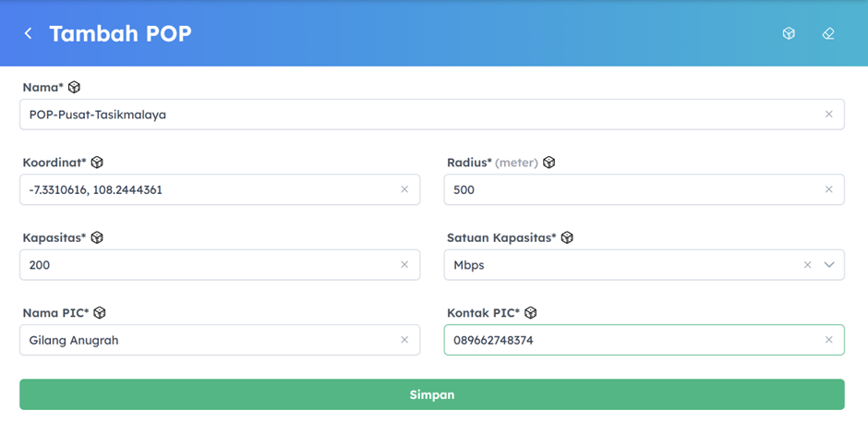Clear the Radius field value
This screenshot has height=435, width=868.
pyautogui.click(x=828, y=189)
